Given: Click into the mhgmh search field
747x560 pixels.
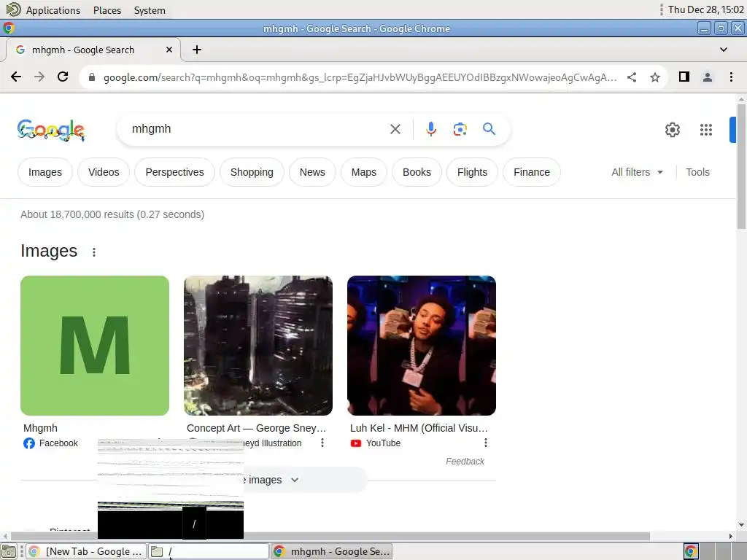Looking at the screenshot, I should [x=258, y=129].
